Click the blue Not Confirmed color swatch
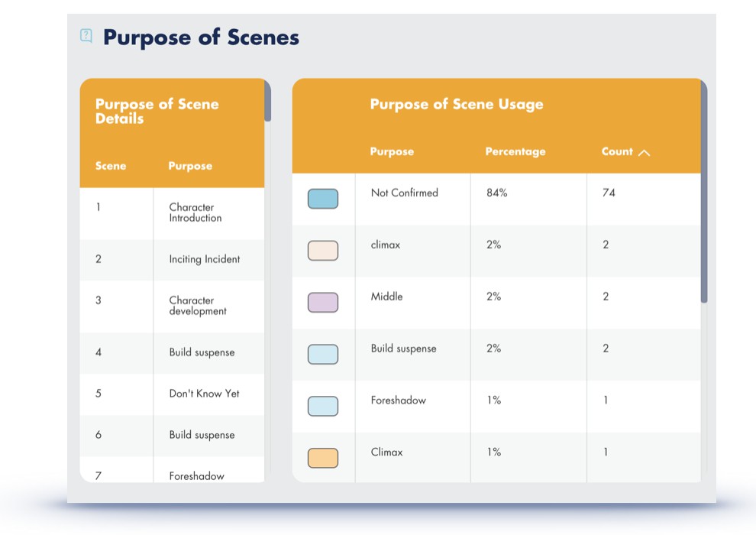Viewport: 756px width, 535px height. pos(322,199)
